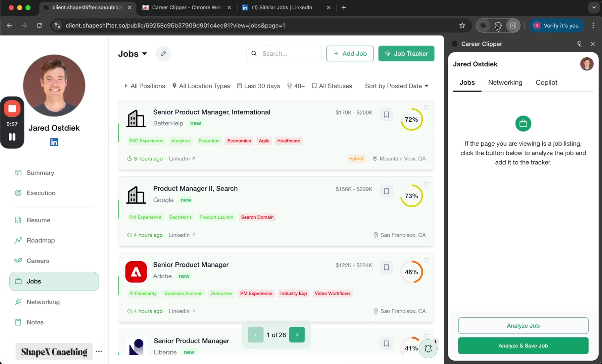This screenshot has width=602, height=364.
Task: Unpin the Career Clipper side panel
Action: [579, 44]
